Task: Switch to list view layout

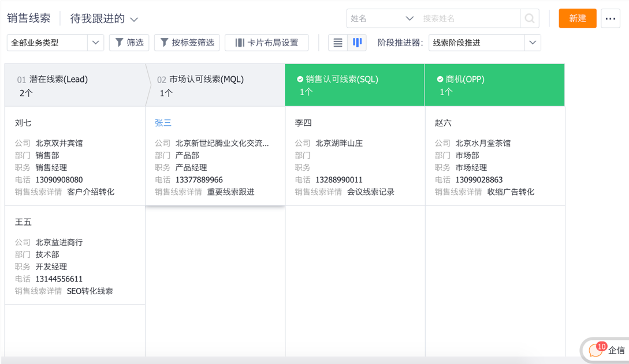Action: click(338, 43)
